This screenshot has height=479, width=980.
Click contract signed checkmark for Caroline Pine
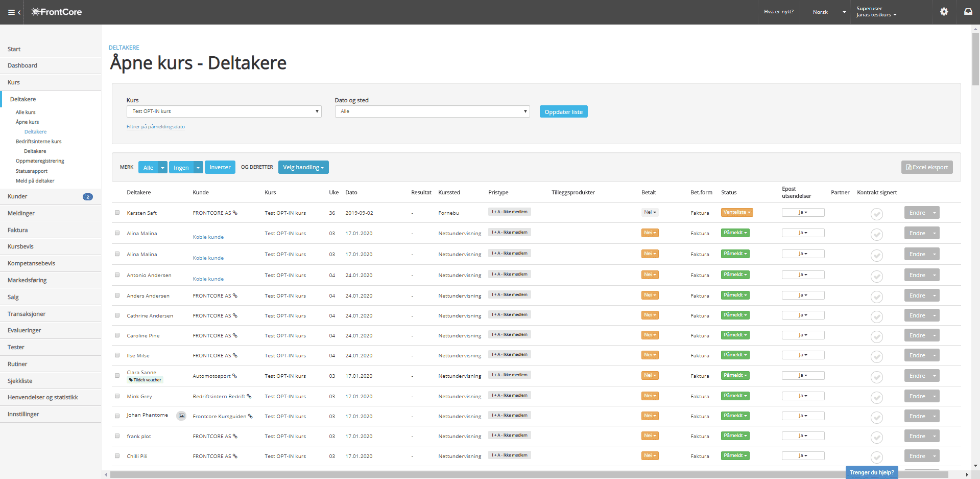point(876,336)
